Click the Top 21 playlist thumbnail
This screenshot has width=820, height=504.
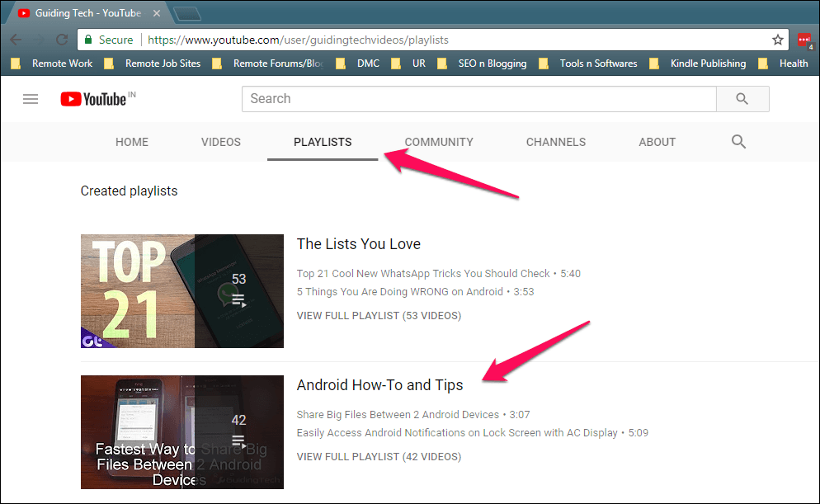pos(181,291)
